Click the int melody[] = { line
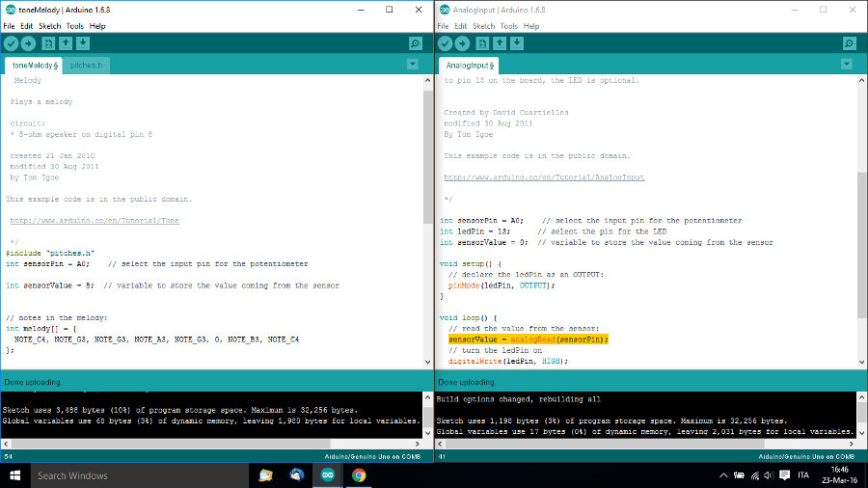Screen dimensions: 868x488 coord(41,328)
